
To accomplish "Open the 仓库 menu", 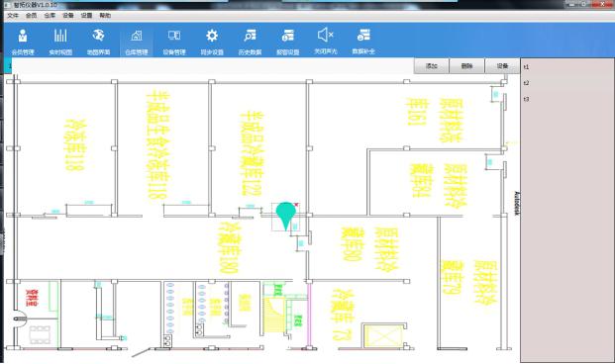I will [50, 15].
